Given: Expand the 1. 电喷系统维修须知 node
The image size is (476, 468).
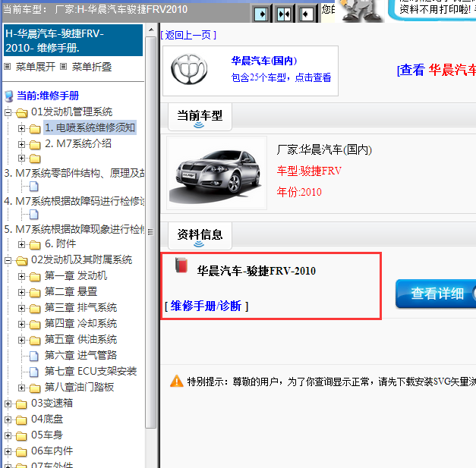Looking at the screenshot, I should tap(21, 129).
